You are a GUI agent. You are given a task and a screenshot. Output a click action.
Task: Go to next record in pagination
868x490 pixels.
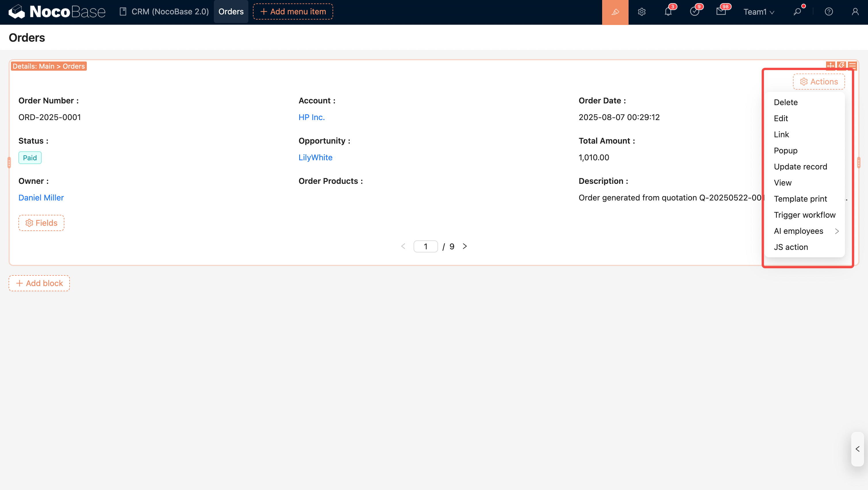(x=465, y=246)
